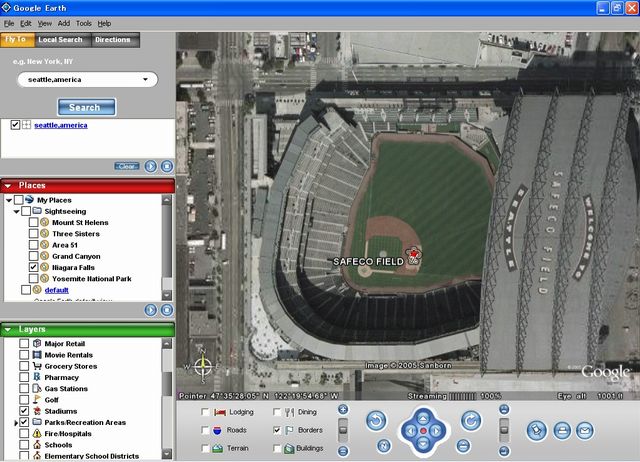Collapse the Places panel

(x=8, y=186)
